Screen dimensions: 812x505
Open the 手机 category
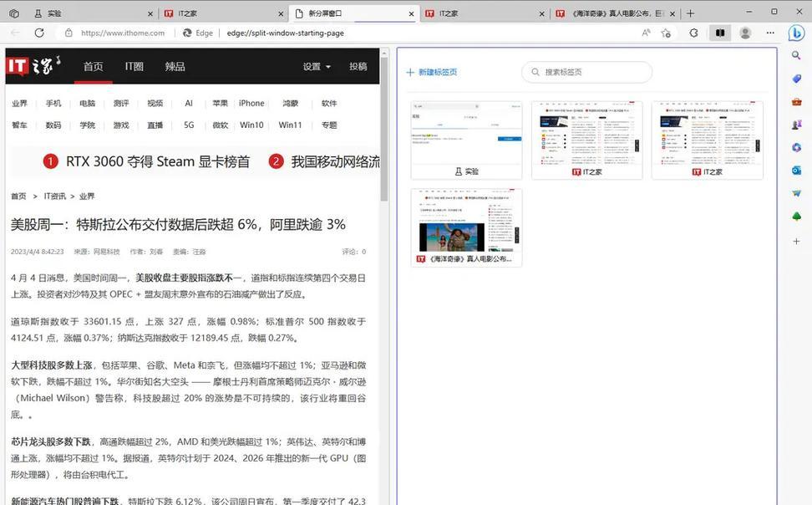53,103
